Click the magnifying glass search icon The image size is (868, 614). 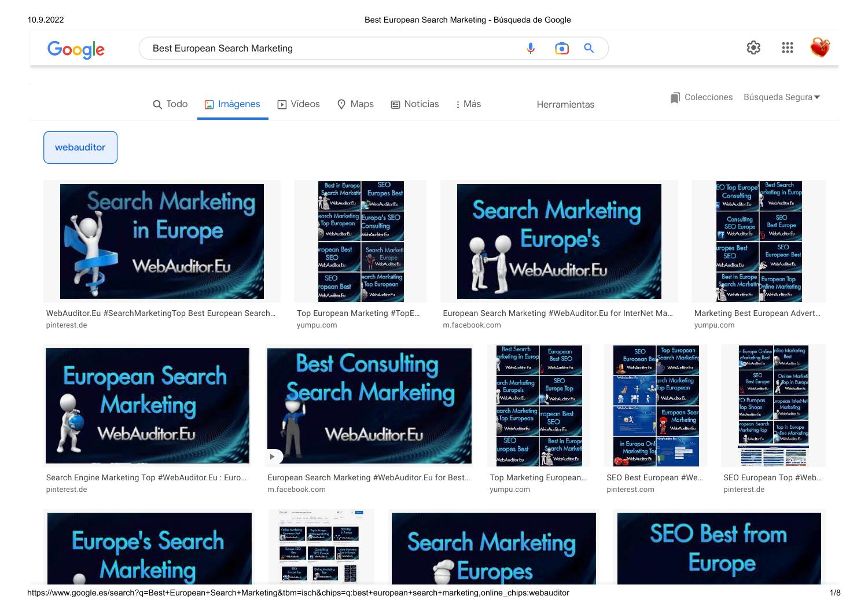(x=589, y=48)
